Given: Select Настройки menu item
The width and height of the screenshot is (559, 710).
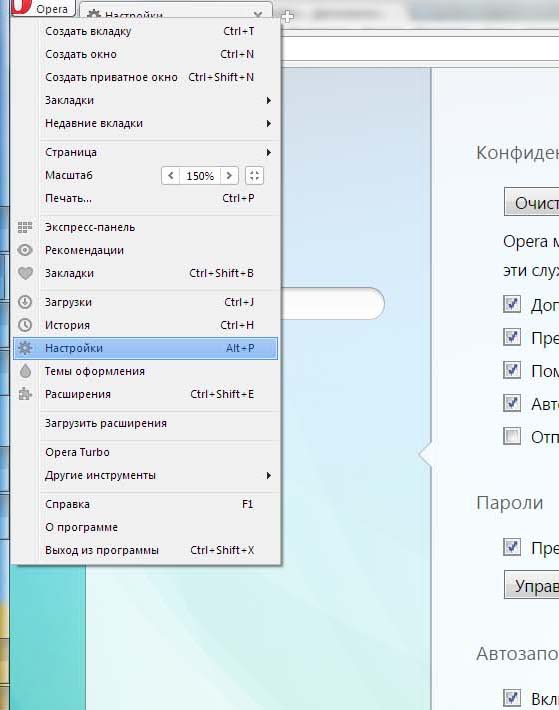Looking at the screenshot, I should pyautogui.click(x=146, y=348).
